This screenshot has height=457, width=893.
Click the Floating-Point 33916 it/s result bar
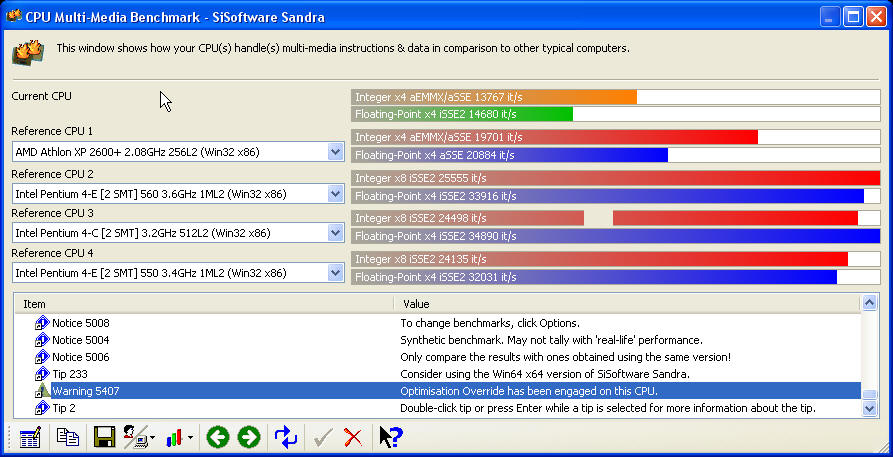[x=616, y=196]
